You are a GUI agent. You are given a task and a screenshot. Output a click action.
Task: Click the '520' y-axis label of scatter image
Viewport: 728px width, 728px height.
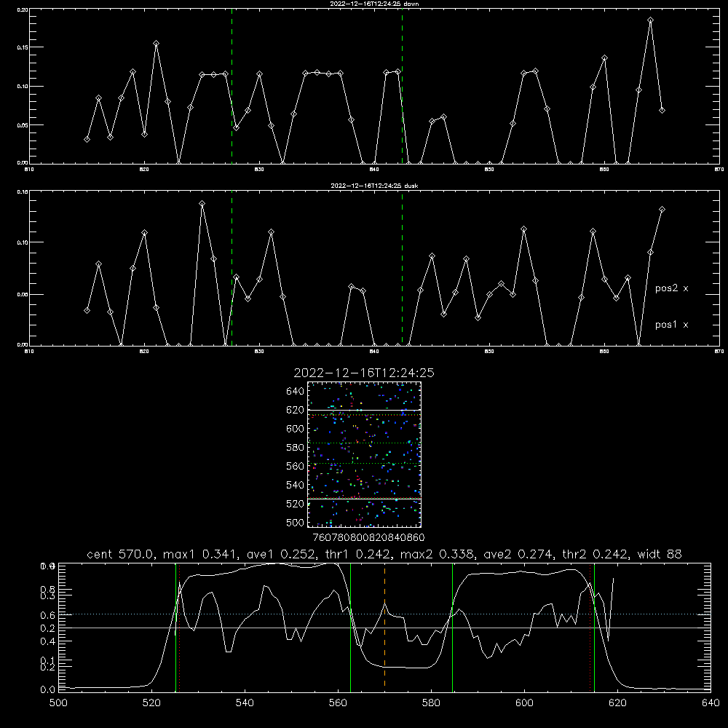tap(296, 504)
